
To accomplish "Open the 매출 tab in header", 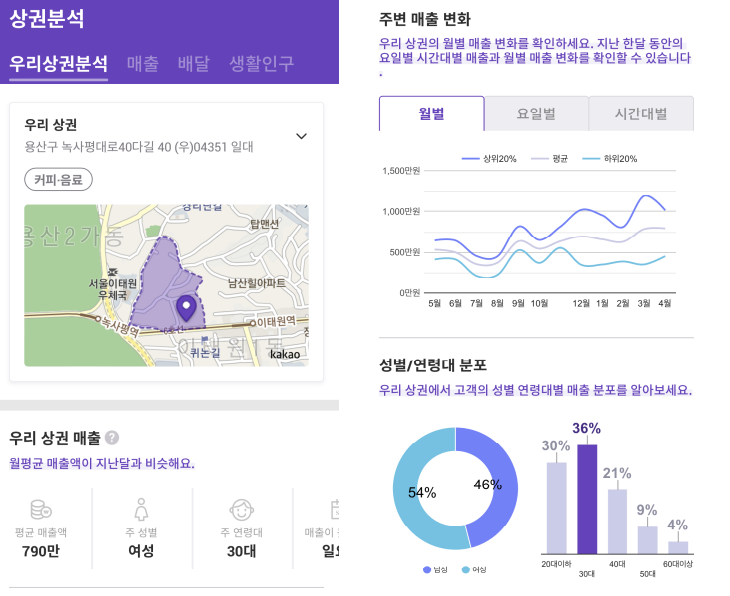I will click(143, 63).
